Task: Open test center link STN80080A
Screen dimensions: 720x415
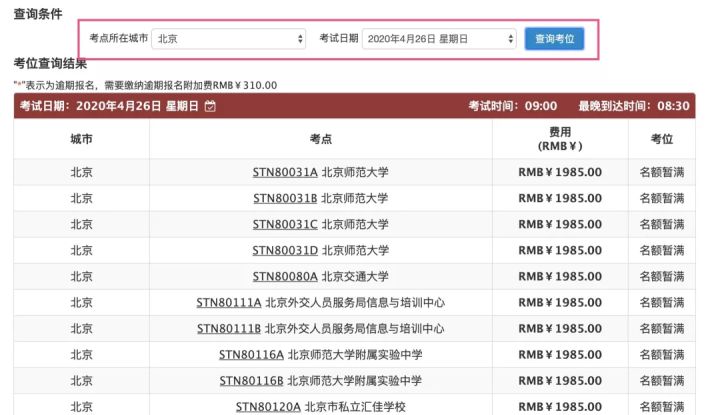Action: 285,277
